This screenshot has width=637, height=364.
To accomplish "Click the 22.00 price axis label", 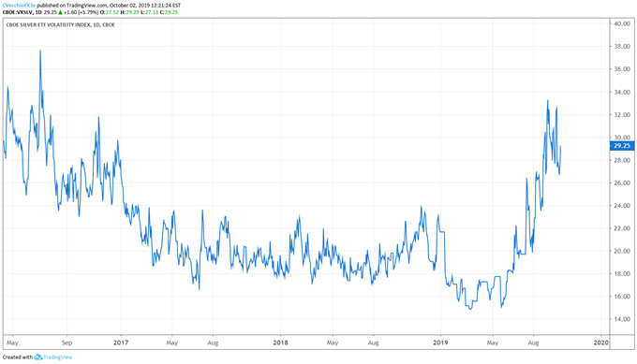I will 622,228.
